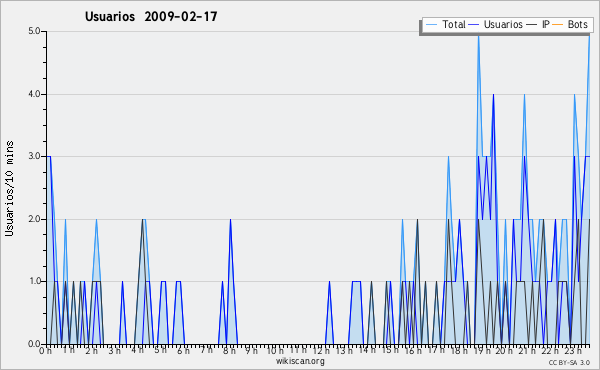The width and height of the screenshot is (600, 370).
Task: Click the '0.0' y-axis value
Action: click(34, 344)
